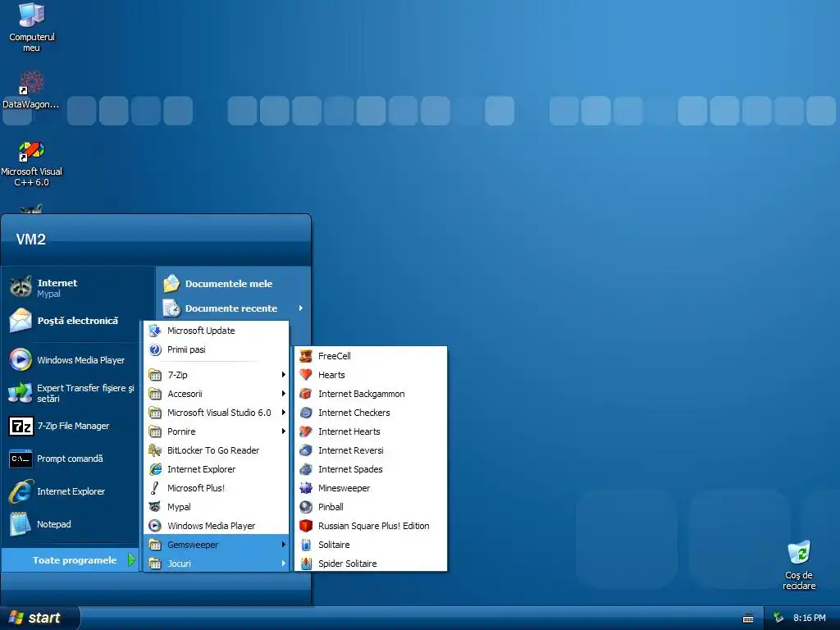Click Spider Solitaire icon

[x=306, y=564]
